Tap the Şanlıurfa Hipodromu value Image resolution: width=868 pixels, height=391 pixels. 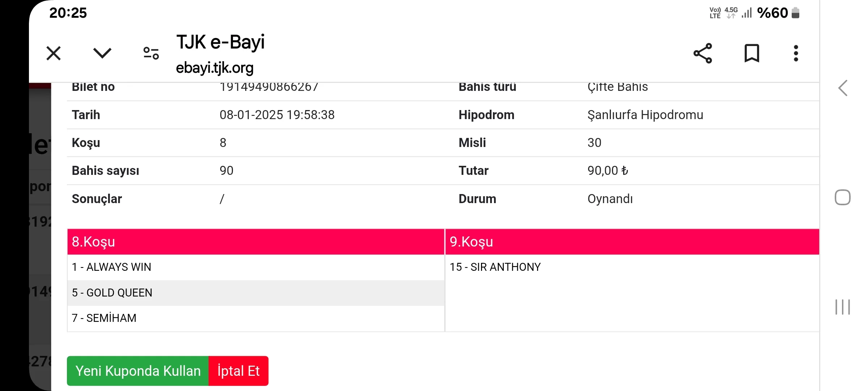[x=645, y=115]
